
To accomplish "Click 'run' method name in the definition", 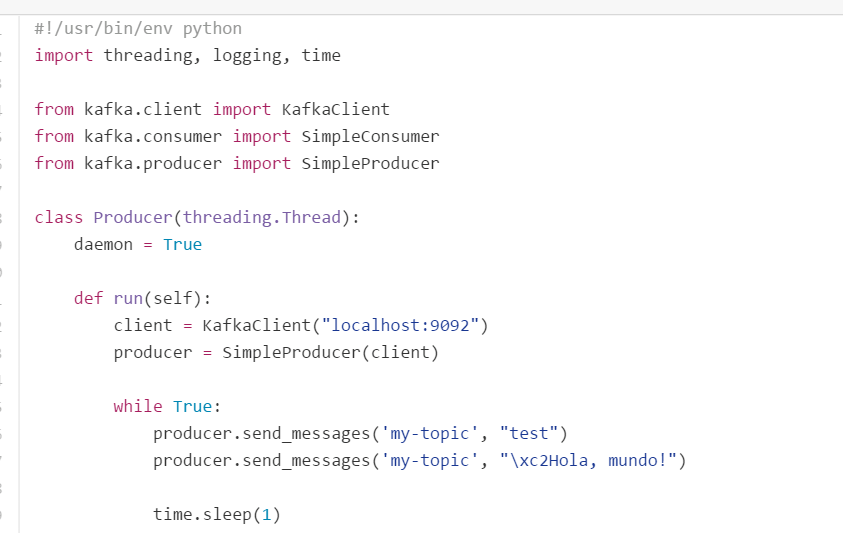I will click(127, 298).
